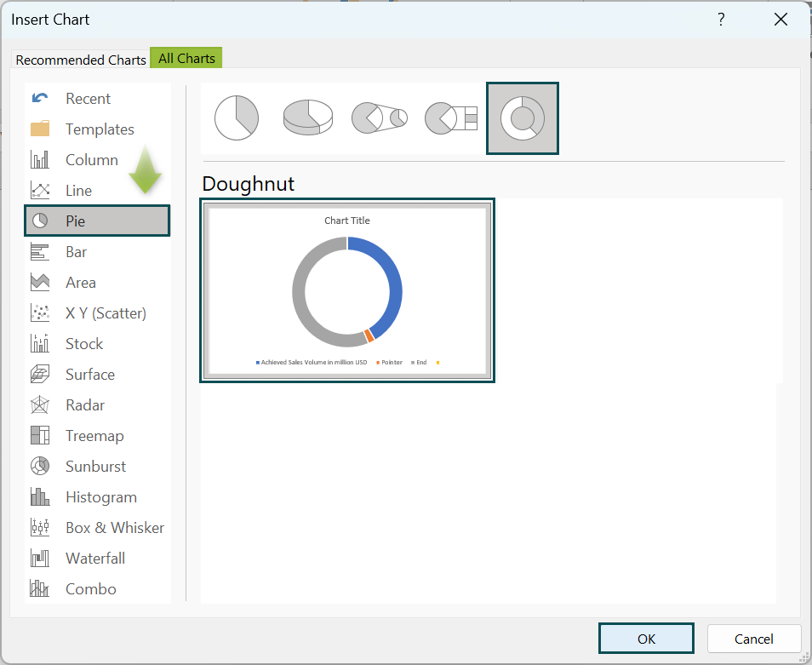Cancel the Insert Chart dialog

point(754,639)
